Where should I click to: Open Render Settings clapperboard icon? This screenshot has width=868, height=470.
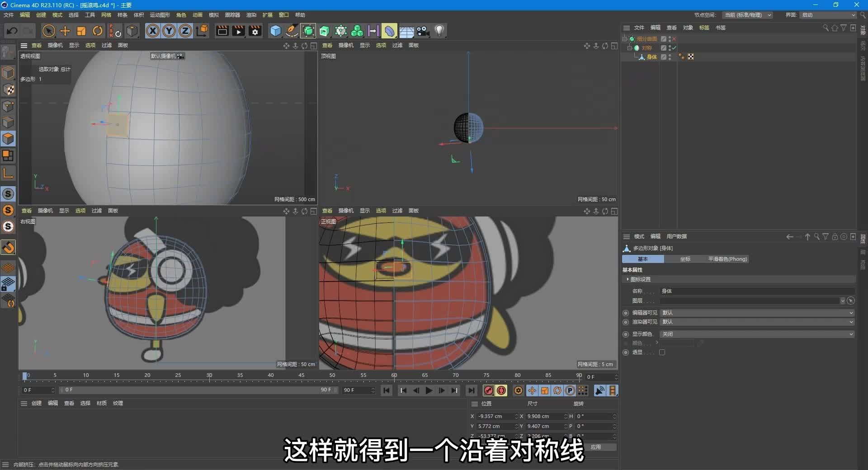pyautogui.click(x=255, y=31)
